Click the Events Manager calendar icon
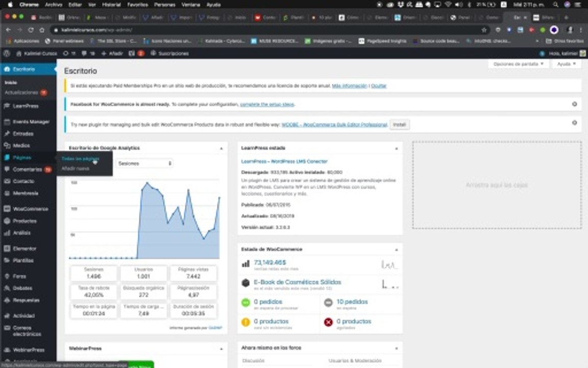 coord(7,122)
